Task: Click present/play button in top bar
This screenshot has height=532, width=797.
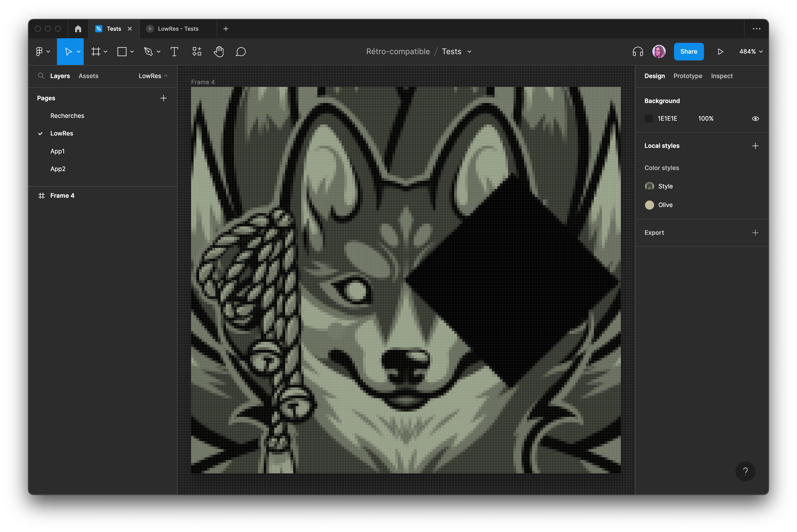Action: (x=721, y=52)
